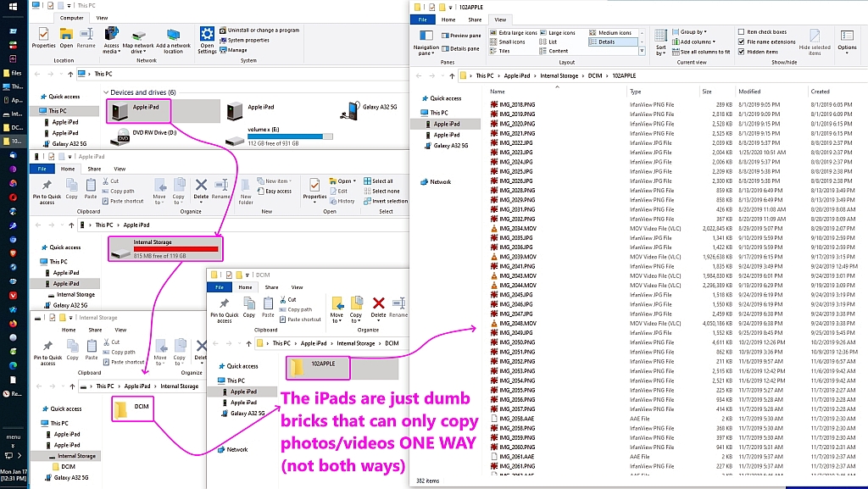Open Add columns dropdown
Viewport: 868px width, 489px height.
click(x=693, y=42)
